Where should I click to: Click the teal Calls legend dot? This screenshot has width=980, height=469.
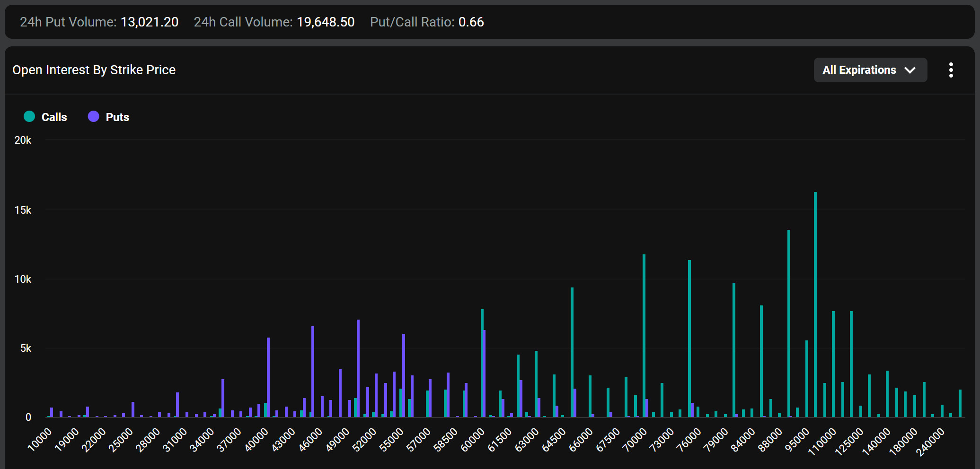pyautogui.click(x=29, y=116)
